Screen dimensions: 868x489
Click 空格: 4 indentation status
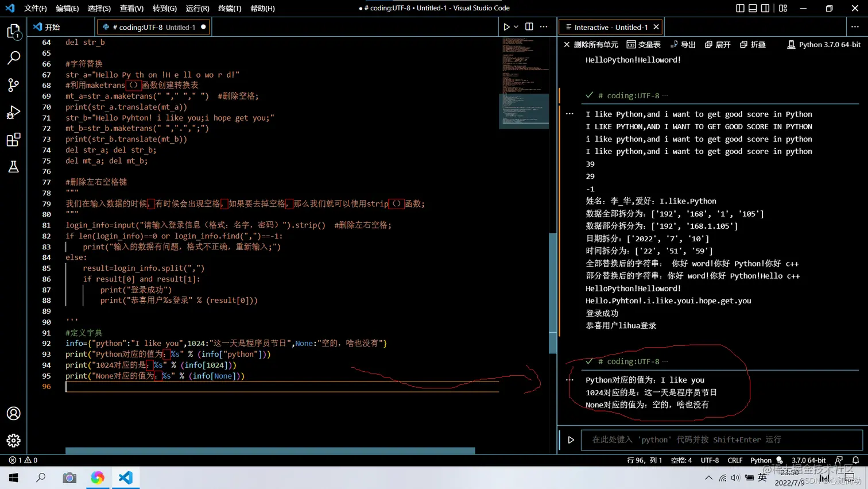681,460
